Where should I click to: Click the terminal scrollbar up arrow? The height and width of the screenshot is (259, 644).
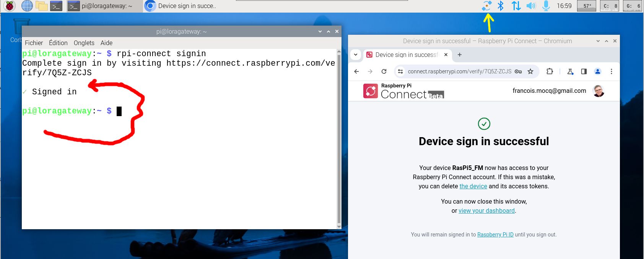(x=338, y=51)
